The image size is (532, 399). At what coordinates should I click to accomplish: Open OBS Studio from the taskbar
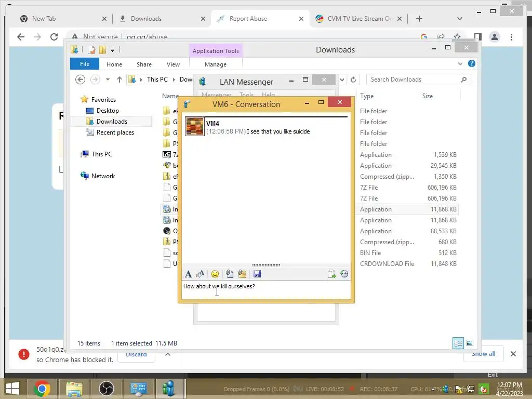pyautogui.click(x=106, y=389)
